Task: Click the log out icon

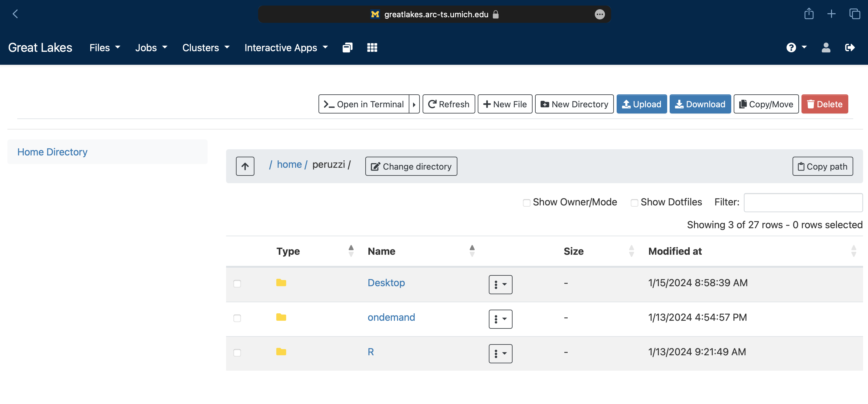Action: [x=850, y=47]
